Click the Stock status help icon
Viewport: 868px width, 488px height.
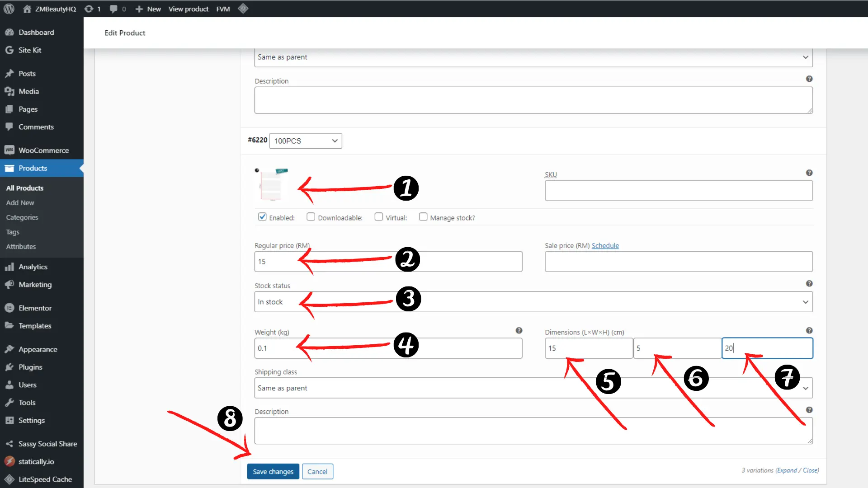point(809,283)
